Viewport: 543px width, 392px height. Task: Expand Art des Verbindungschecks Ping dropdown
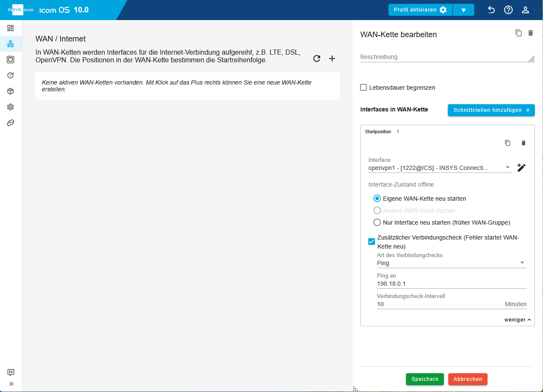pos(452,263)
